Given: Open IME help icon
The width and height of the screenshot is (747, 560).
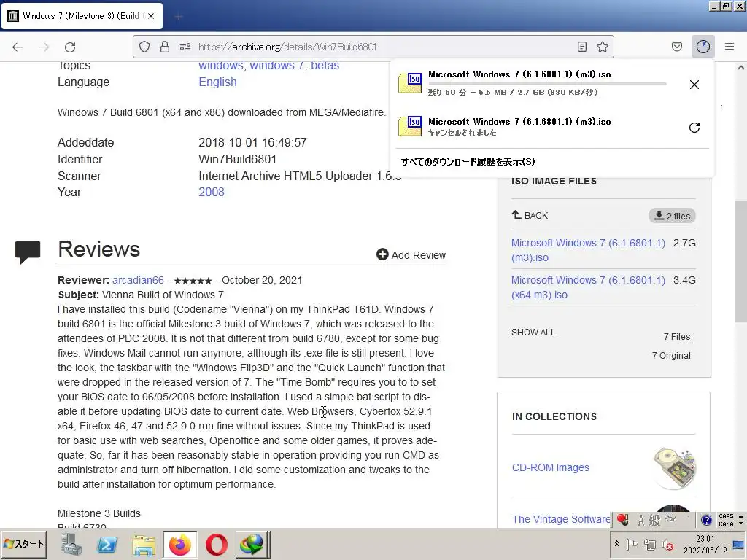Looking at the screenshot, I should coord(706,520).
